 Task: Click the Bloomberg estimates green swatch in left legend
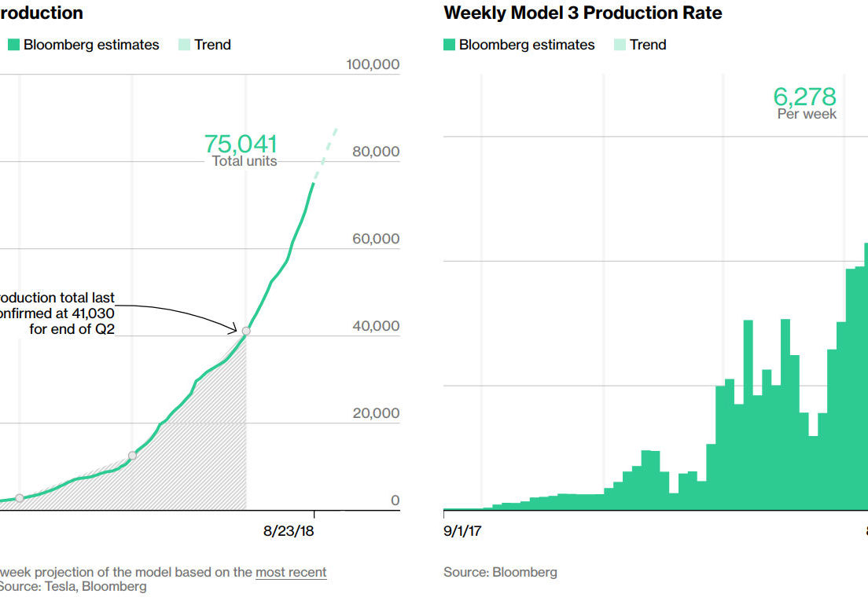pyautogui.click(x=13, y=45)
